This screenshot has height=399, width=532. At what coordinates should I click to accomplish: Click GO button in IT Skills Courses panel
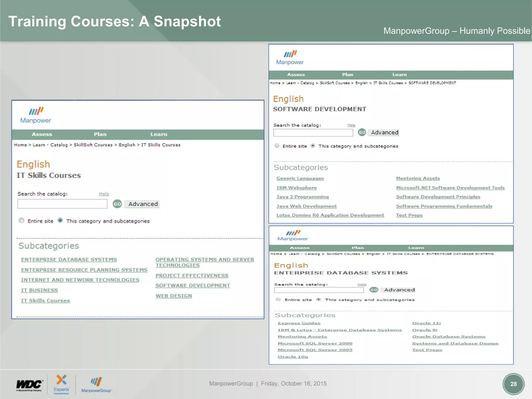pos(117,204)
